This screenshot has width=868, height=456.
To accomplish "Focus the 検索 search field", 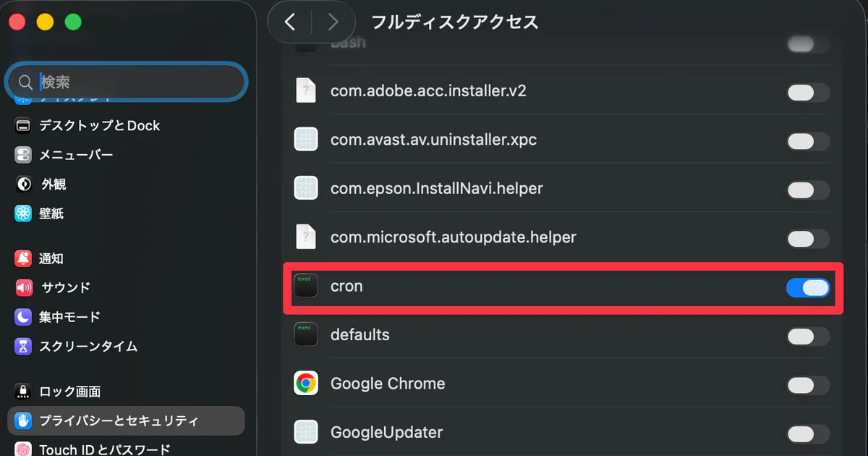I will pyautogui.click(x=127, y=81).
